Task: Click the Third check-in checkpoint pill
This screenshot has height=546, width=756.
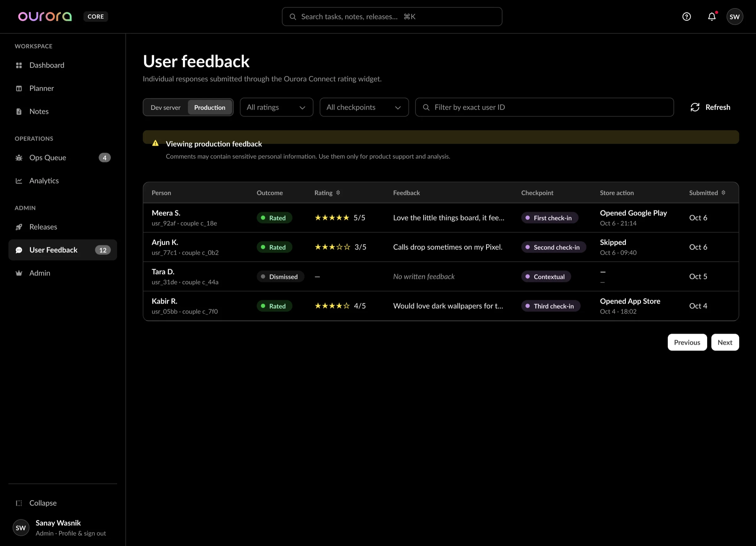Action: coord(551,306)
